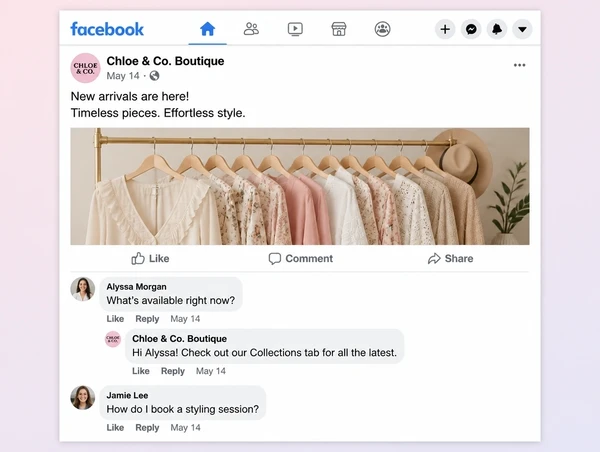Open Chloe & Co. Boutique post author name
Image resolution: width=600 pixels, height=452 pixels.
coord(165,61)
